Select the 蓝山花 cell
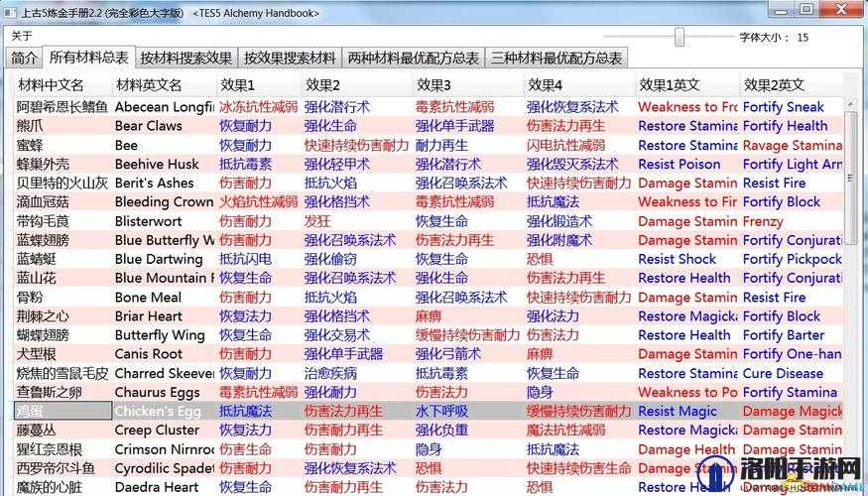This screenshot has width=868, height=496. pyautogui.click(x=36, y=278)
